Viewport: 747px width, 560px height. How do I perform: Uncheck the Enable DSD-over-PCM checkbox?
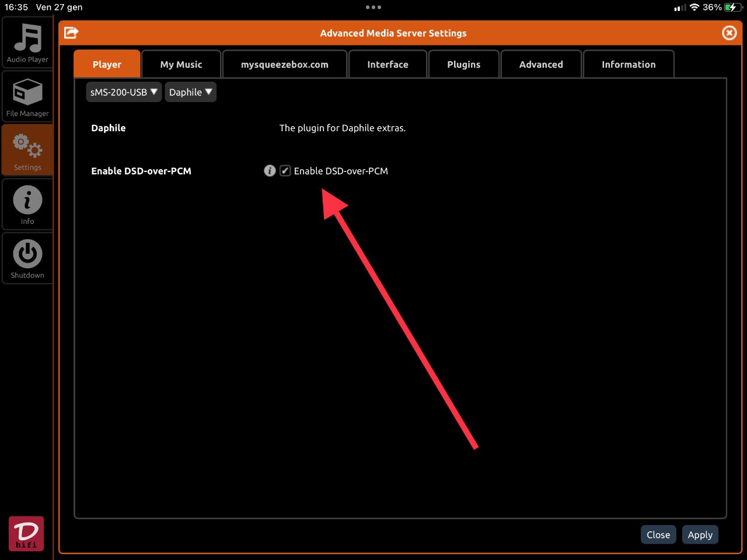tap(285, 170)
